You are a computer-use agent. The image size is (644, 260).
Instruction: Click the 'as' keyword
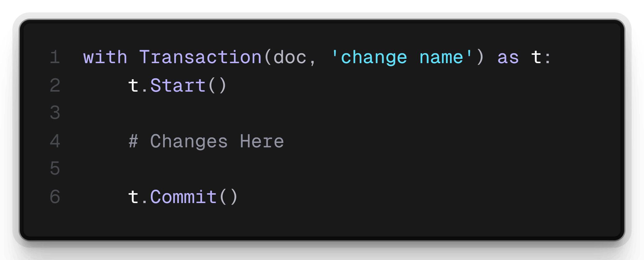[508, 58]
